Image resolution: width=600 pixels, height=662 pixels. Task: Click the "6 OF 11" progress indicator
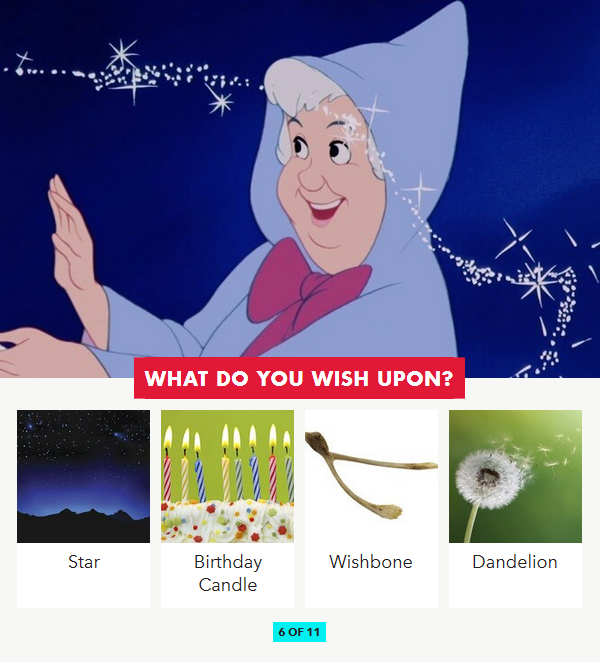[x=299, y=632]
